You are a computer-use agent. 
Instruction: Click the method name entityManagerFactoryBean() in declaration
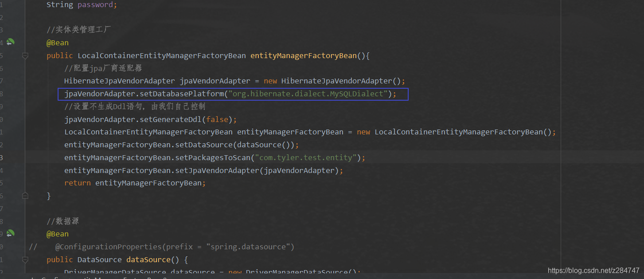click(x=308, y=55)
